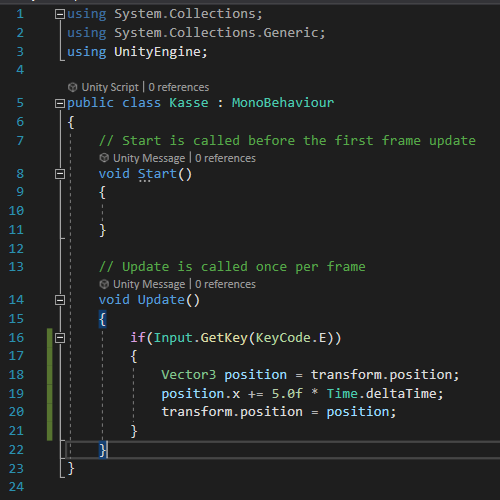Place the cursor on empty line 10

click(x=283, y=211)
